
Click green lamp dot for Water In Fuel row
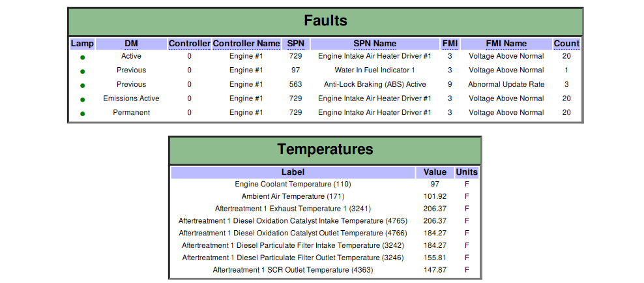(83, 71)
